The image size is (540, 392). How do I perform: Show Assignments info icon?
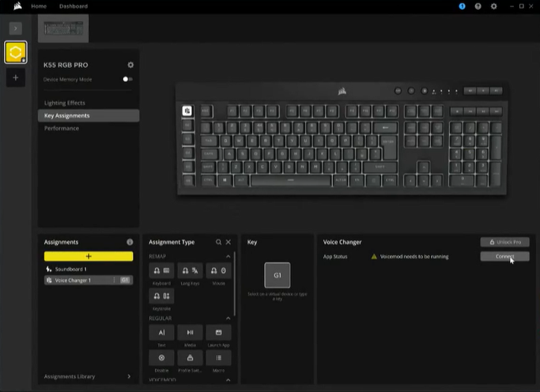[x=130, y=242]
